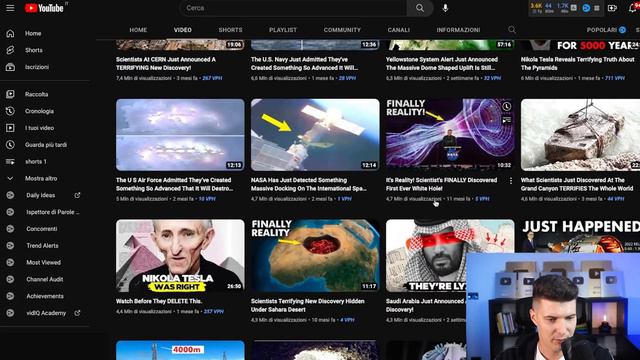Image resolution: width=640 pixels, height=360 pixels.
Task: Open CERN Terrifying New Discovery video title
Action: (x=166, y=64)
